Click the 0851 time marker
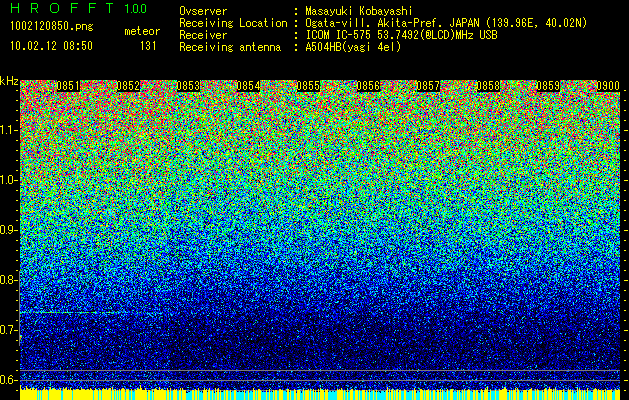This screenshot has width=629, height=400. (68, 86)
